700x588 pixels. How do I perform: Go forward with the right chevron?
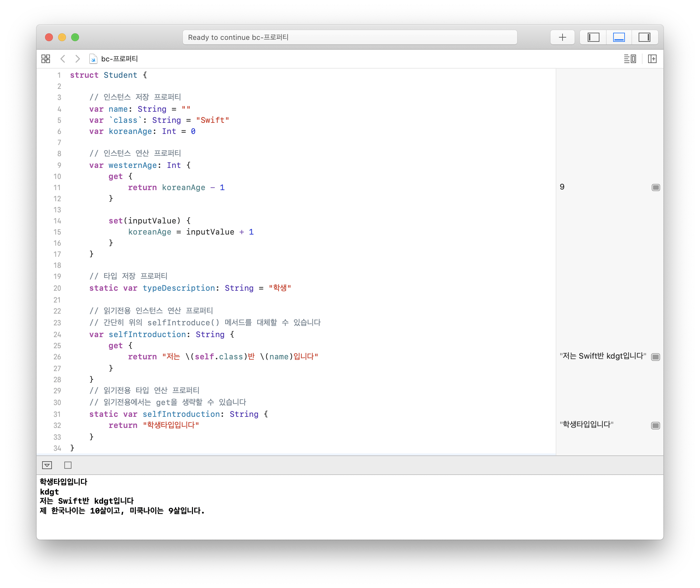78,59
